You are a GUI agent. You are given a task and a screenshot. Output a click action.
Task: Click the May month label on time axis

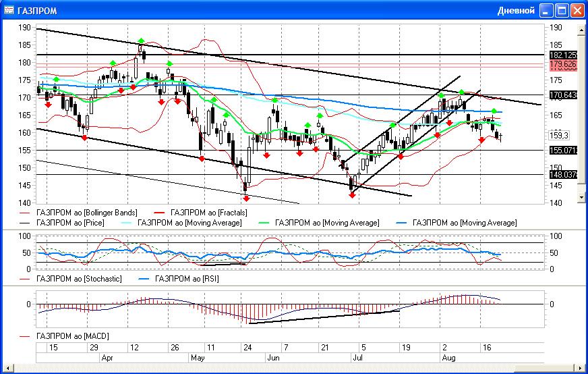tap(198, 358)
